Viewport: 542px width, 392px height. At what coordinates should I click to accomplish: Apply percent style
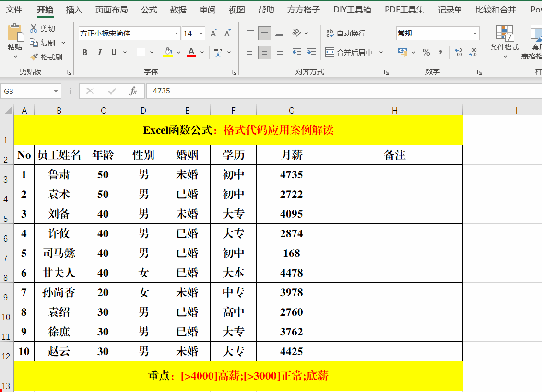tap(426, 52)
